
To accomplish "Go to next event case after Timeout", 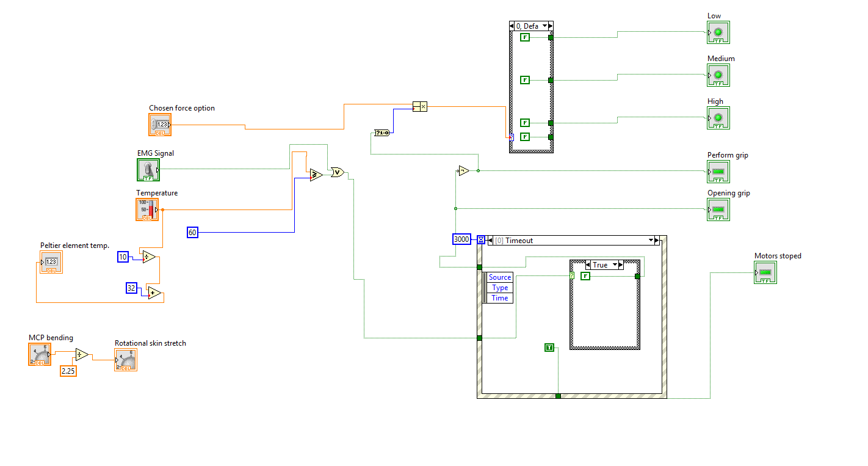I will point(657,241).
